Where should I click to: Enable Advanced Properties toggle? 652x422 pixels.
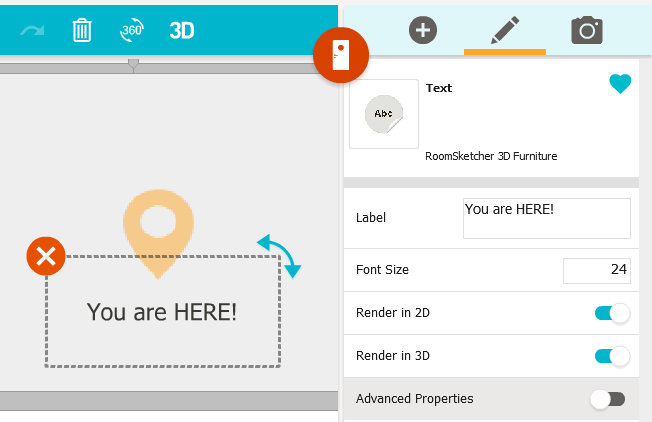(x=607, y=399)
